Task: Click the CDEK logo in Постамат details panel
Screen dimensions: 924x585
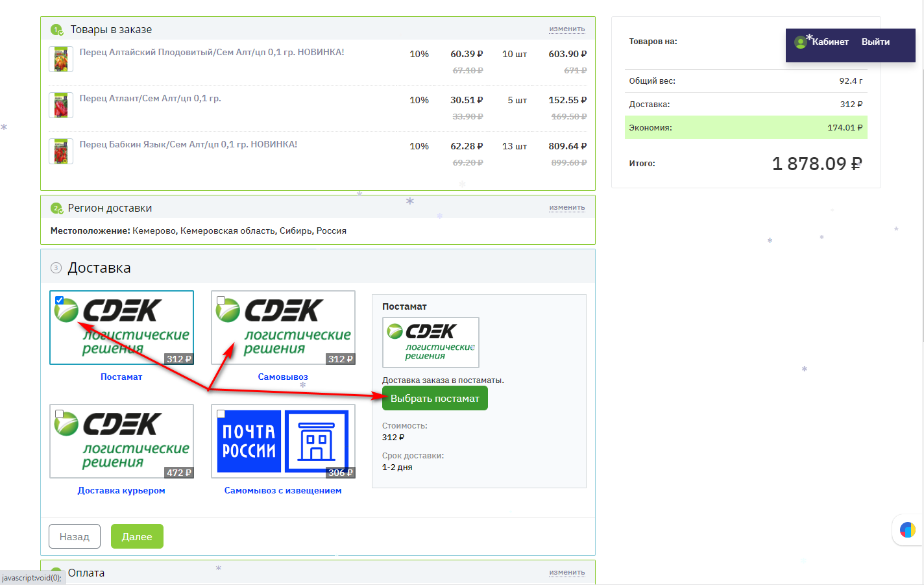Action: pyautogui.click(x=431, y=342)
